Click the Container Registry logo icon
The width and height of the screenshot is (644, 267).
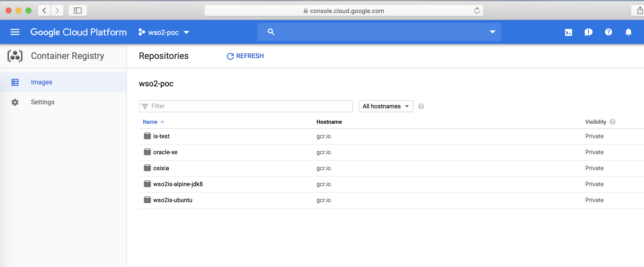point(15,56)
